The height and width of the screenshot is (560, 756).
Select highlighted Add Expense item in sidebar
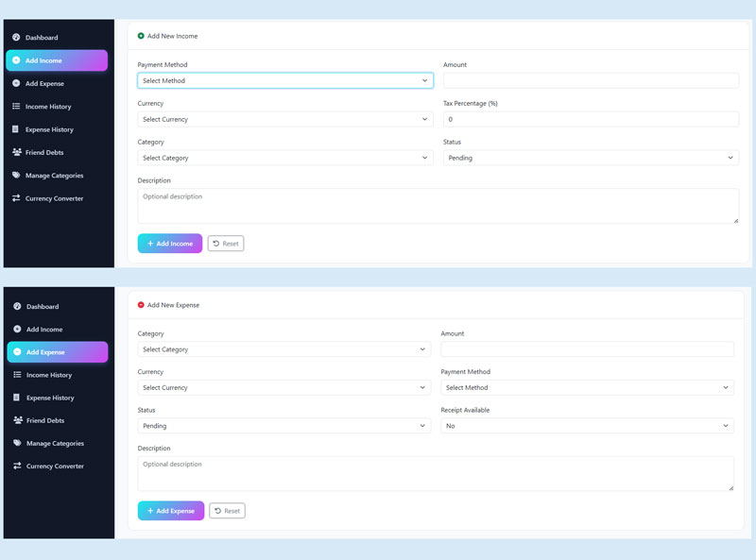click(58, 352)
